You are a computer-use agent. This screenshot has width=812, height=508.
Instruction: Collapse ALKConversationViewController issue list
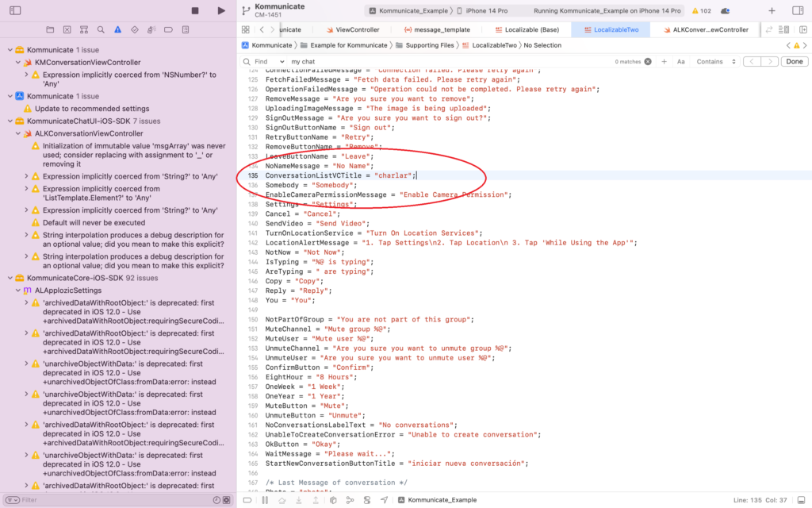tap(18, 133)
